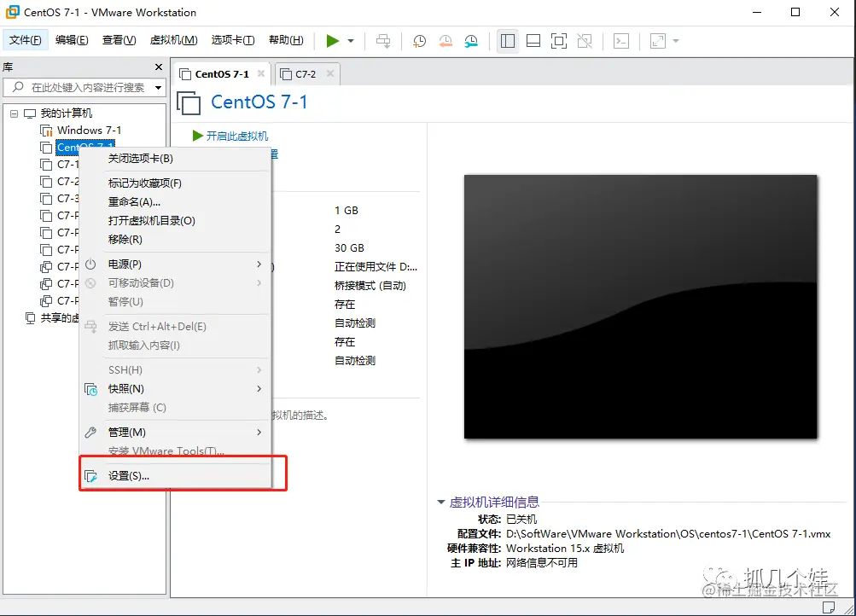Expand 快照(N) submenu arrow
This screenshot has width=856, height=616.
coord(259,388)
